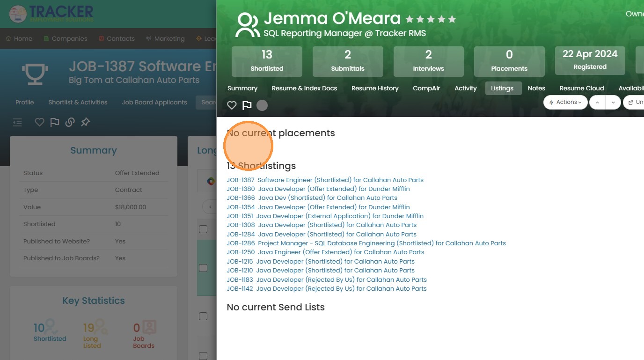Open the Notes tab
The height and width of the screenshot is (360, 644).
pyautogui.click(x=536, y=88)
